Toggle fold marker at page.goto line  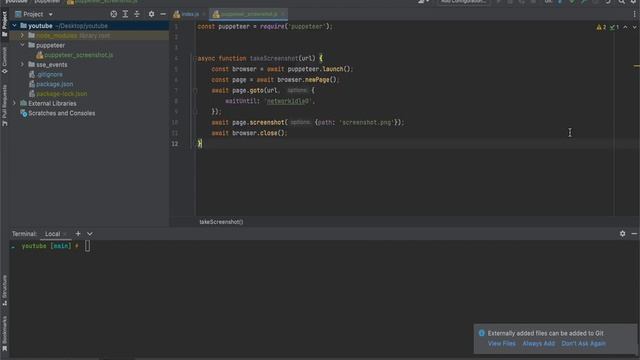(x=195, y=90)
